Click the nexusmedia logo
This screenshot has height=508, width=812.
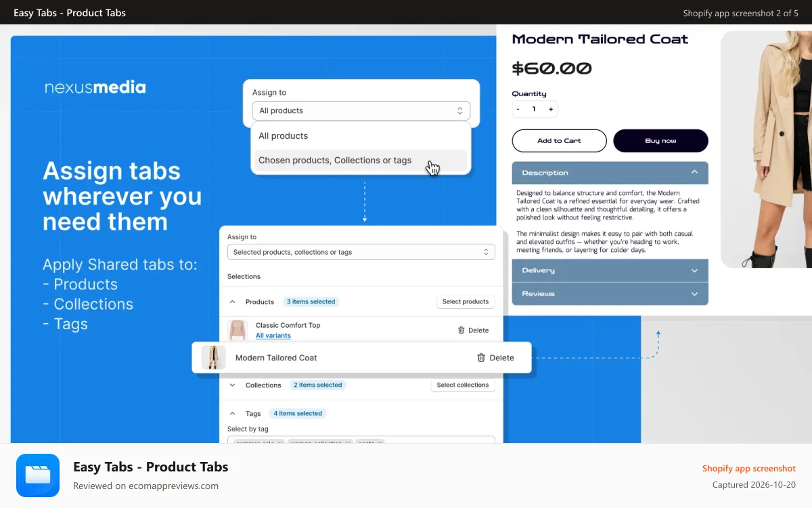click(95, 87)
